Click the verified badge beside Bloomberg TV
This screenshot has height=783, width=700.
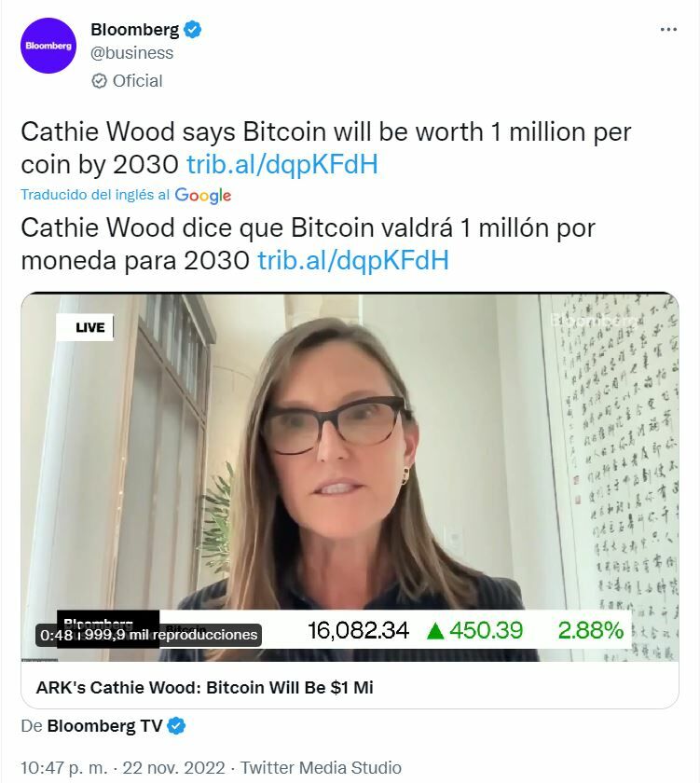point(176,725)
